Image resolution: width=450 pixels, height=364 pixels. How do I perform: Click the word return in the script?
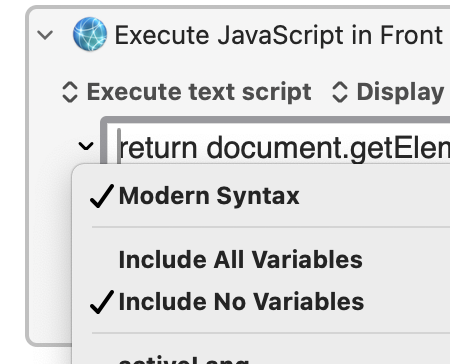[158, 149]
